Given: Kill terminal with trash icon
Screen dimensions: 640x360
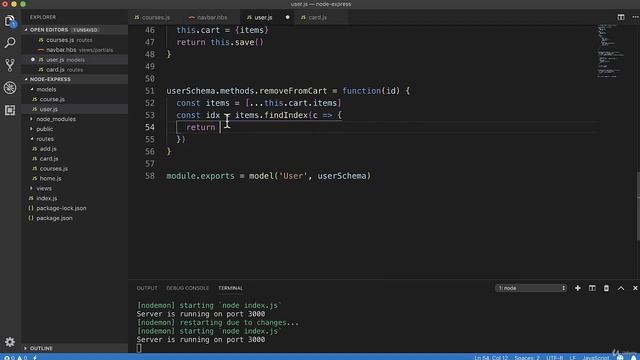Looking at the screenshot, I should coord(606,288).
